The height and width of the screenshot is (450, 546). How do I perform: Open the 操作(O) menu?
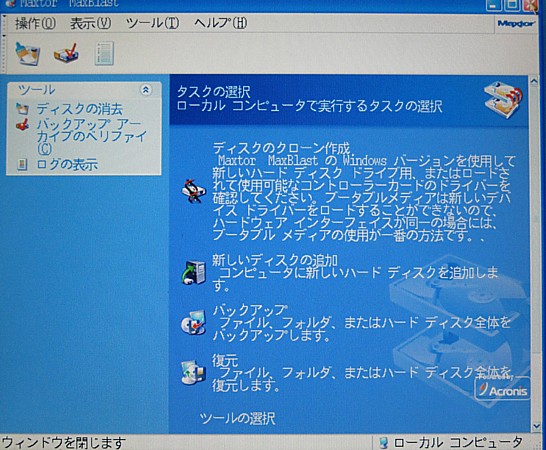pyautogui.click(x=35, y=24)
